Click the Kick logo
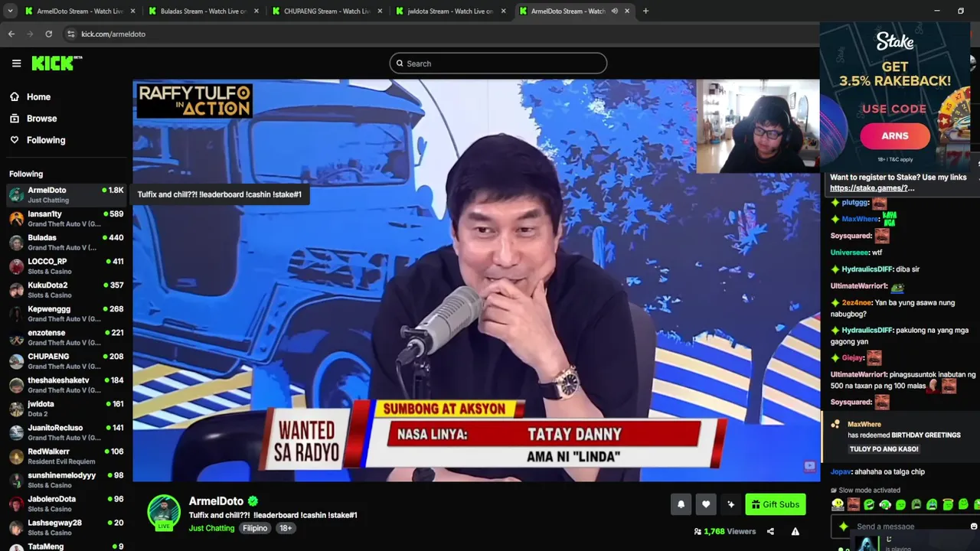The image size is (980, 551). (x=57, y=64)
